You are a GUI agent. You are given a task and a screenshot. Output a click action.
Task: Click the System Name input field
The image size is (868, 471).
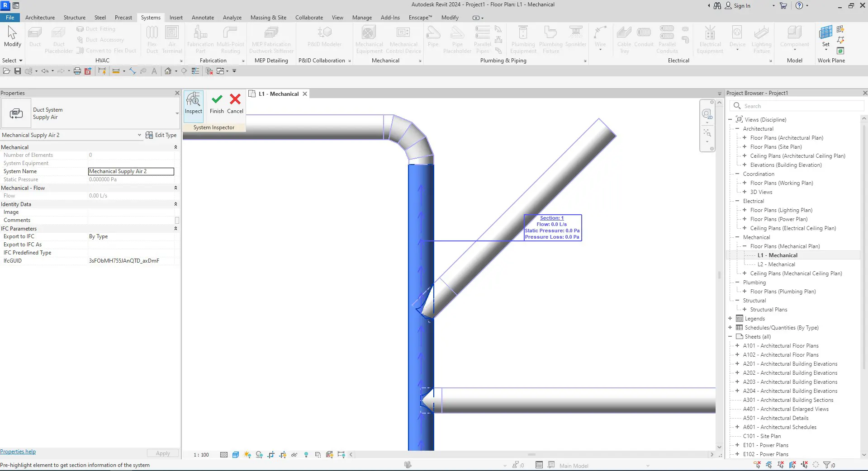tap(131, 171)
